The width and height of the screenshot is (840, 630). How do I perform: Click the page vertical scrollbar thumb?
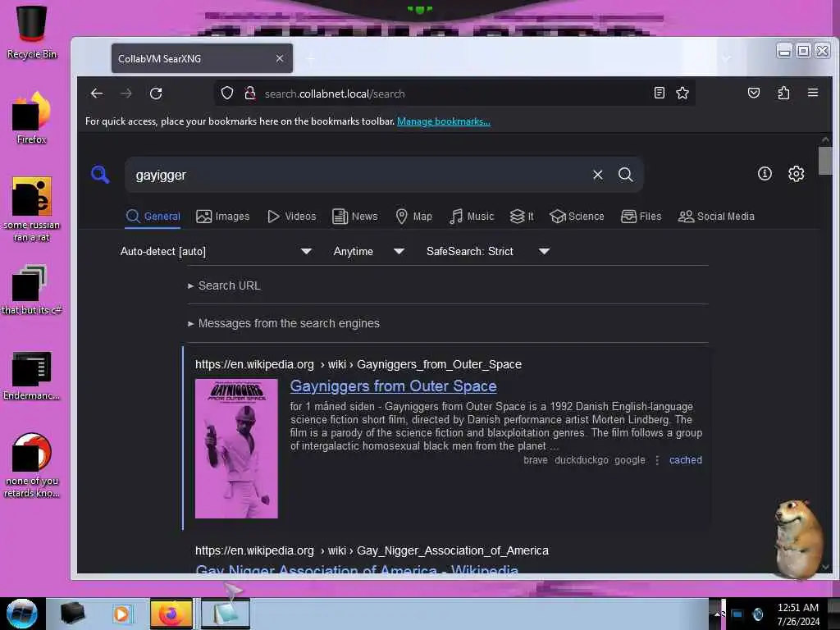pyautogui.click(x=825, y=161)
